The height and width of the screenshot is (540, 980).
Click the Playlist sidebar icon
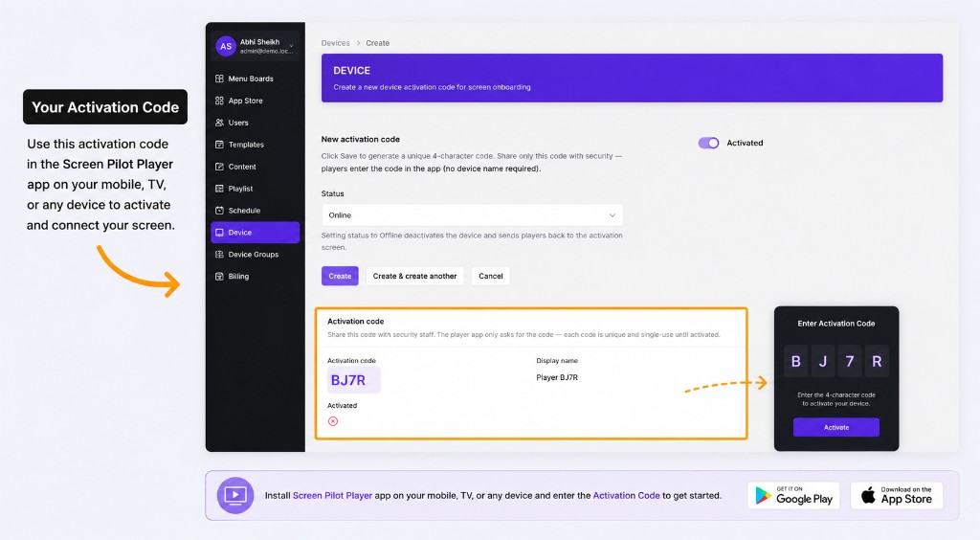[219, 189]
